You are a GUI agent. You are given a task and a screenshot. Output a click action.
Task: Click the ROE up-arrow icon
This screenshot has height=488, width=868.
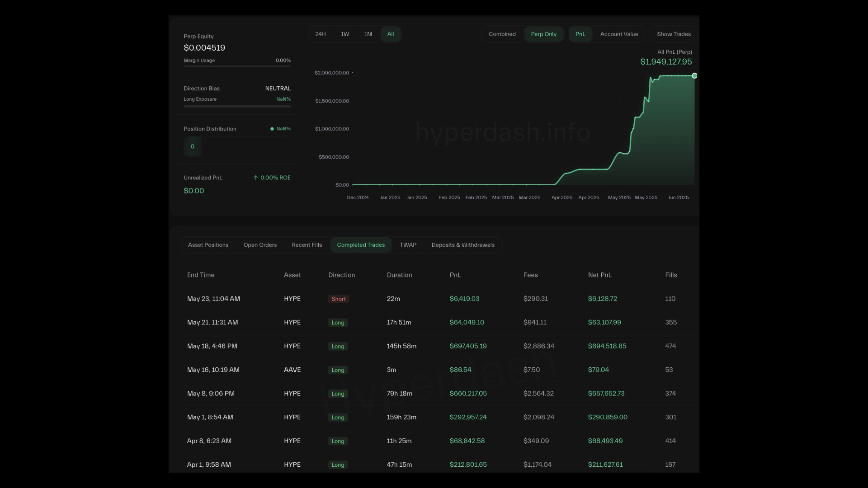[x=256, y=178]
